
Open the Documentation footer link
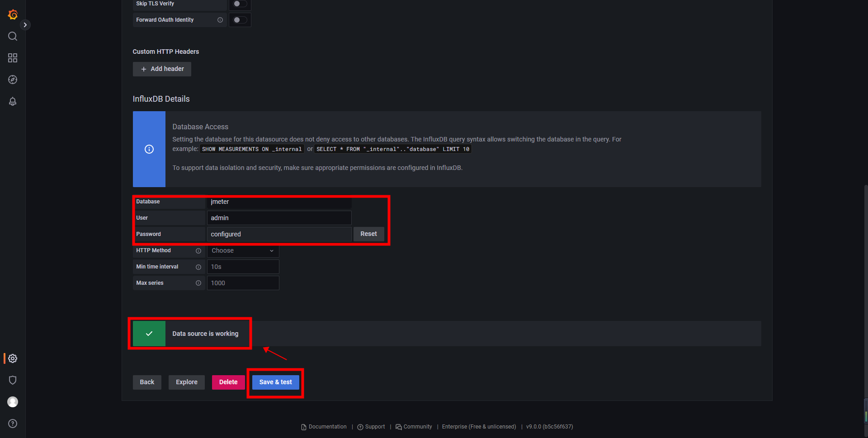tap(324, 427)
